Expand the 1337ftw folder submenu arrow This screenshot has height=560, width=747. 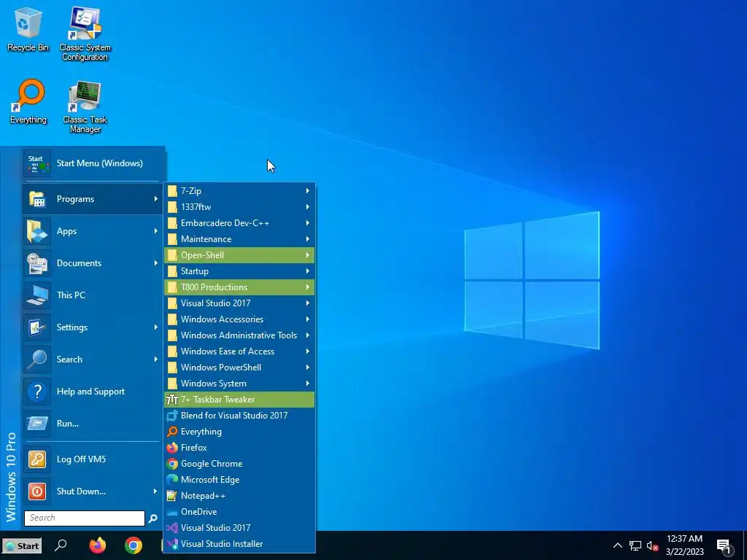pos(308,207)
